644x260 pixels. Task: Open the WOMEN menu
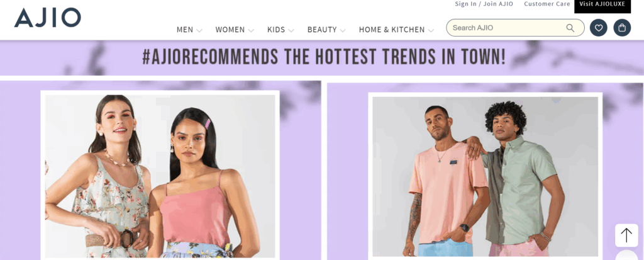point(230,30)
